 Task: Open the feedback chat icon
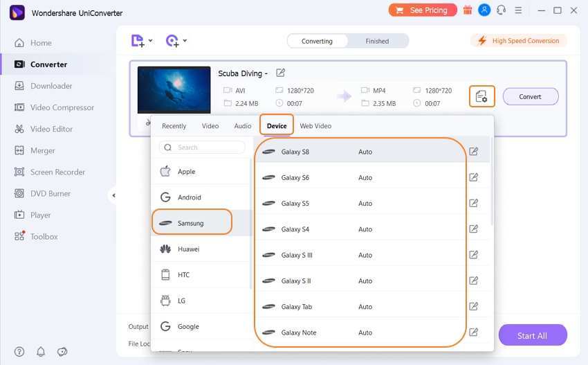tap(62, 351)
